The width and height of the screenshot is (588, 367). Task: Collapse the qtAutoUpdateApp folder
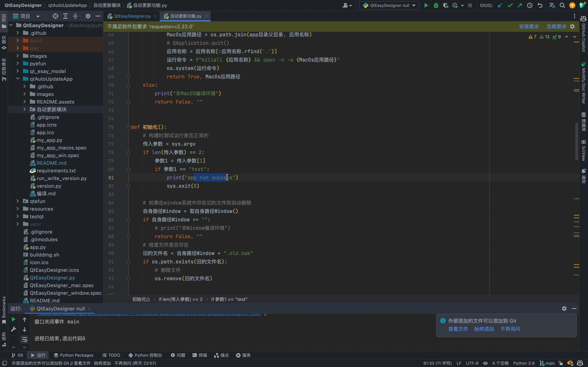point(18,79)
